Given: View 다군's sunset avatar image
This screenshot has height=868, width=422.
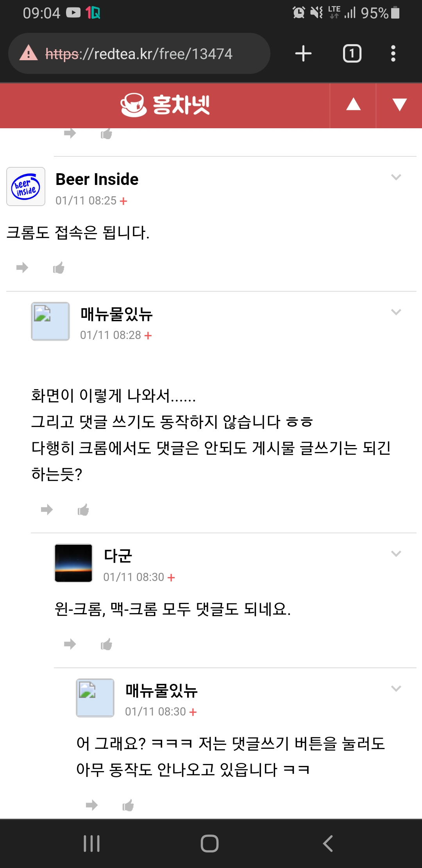Looking at the screenshot, I should [x=73, y=563].
